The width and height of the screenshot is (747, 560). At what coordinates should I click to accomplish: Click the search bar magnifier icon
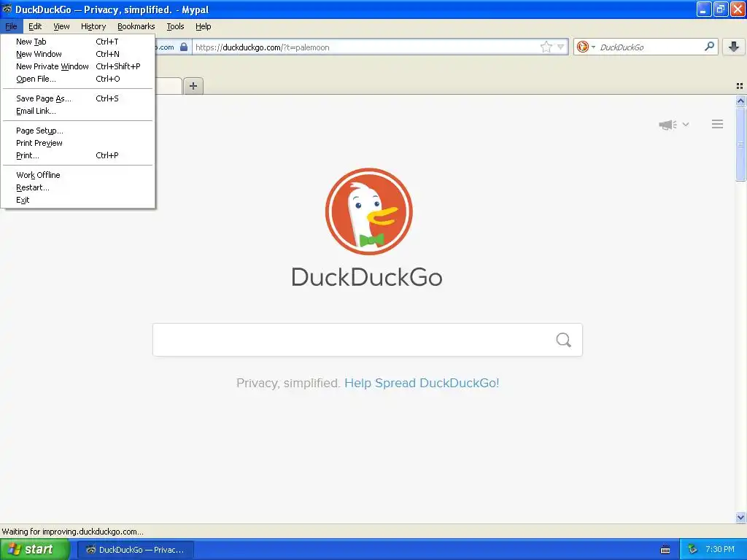click(x=709, y=47)
